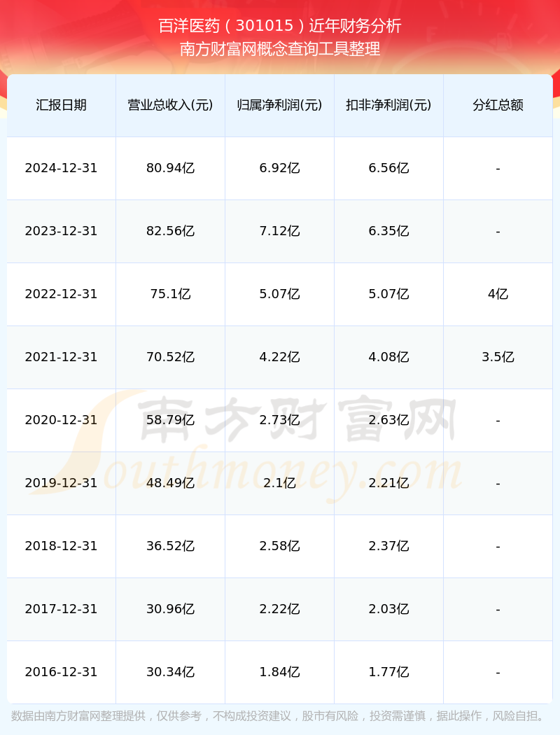Select the 2.21亿 cell
Image resolution: width=560 pixels, height=735 pixels.
[x=389, y=484]
